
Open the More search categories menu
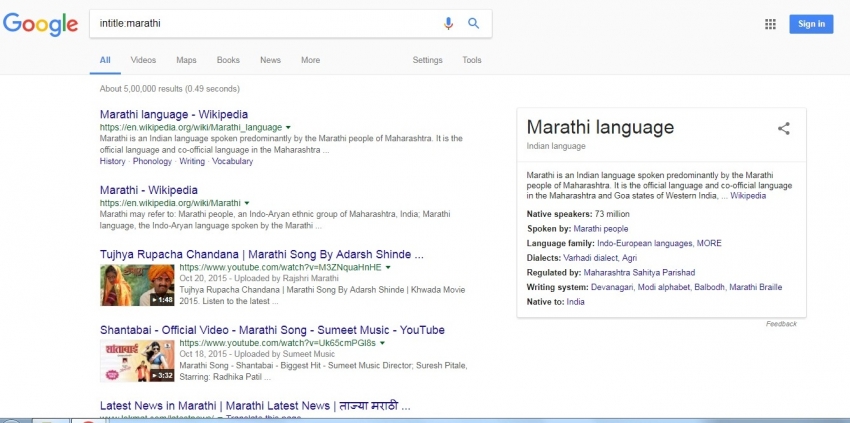(x=311, y=60)
